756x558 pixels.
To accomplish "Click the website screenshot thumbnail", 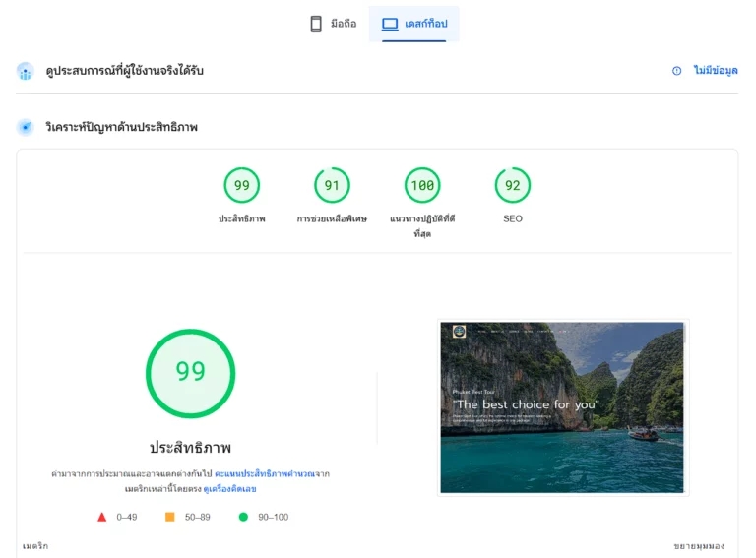I will tap(562, 407).
